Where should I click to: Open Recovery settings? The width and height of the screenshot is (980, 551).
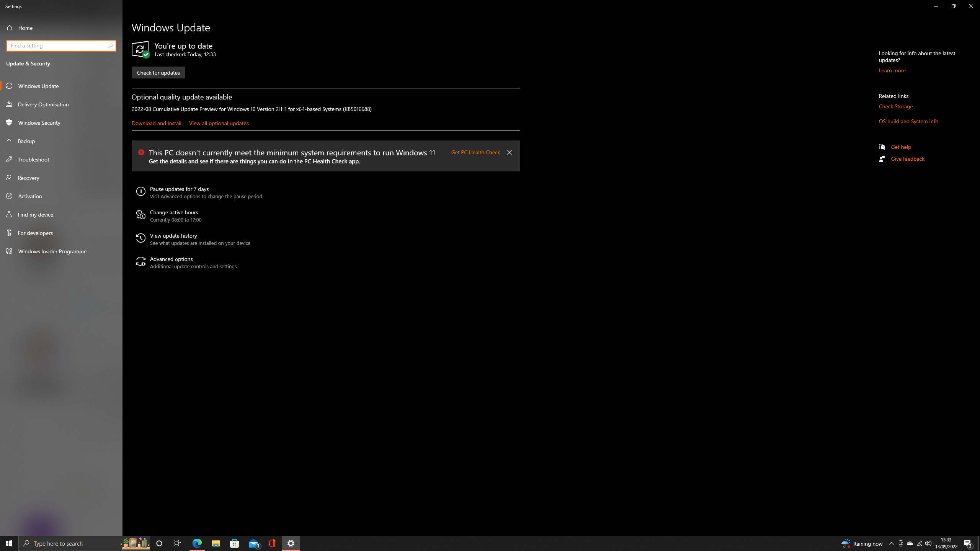click(x=61, y=178)
